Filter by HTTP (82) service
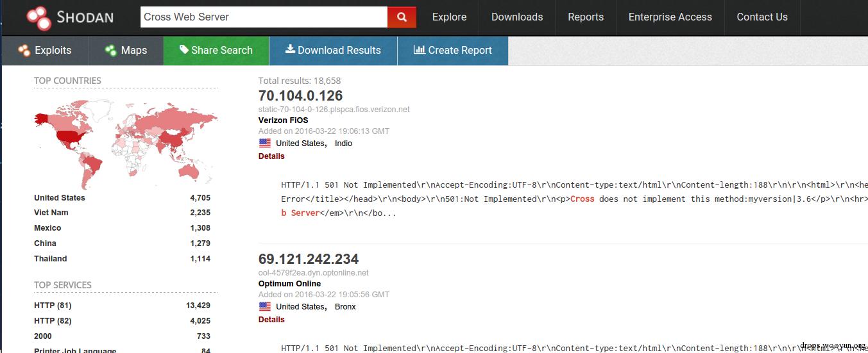Screen dimensions: 868x353 point(122,321)
